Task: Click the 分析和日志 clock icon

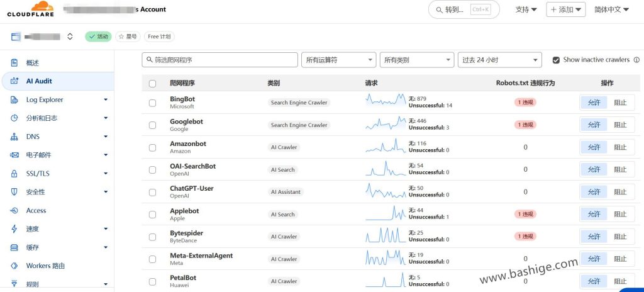Action: click(14, 118)
